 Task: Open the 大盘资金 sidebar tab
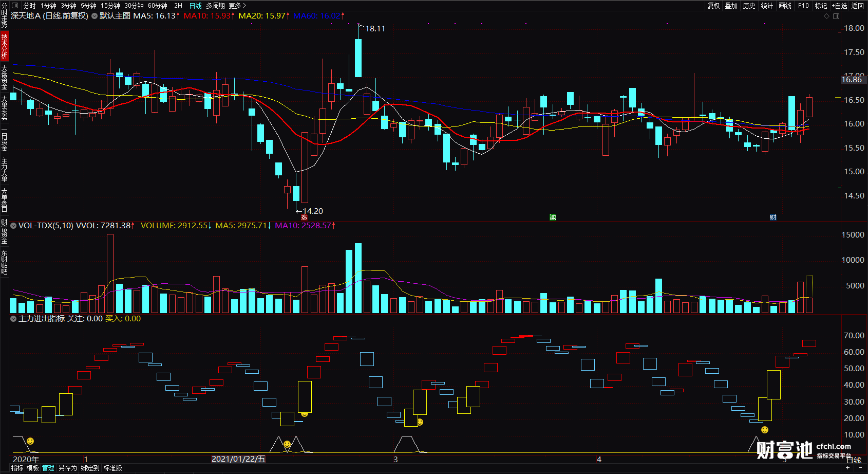4,77
